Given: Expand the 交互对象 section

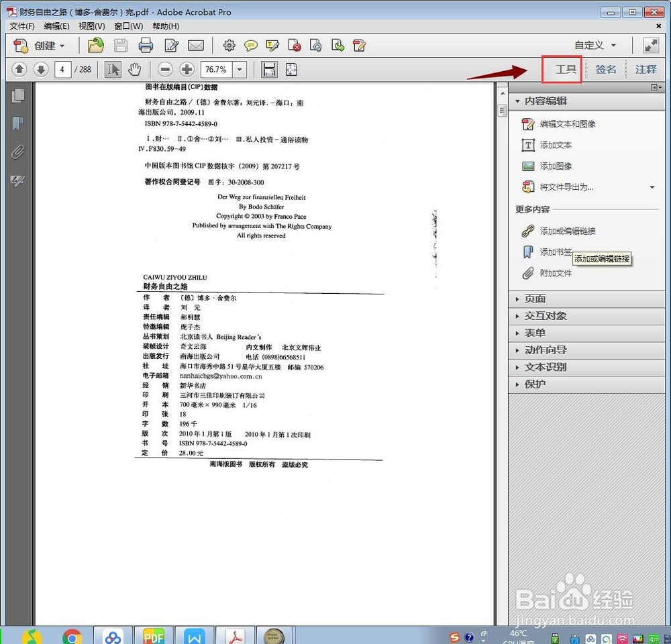Looking at the screenshot, I should [586, 316].
